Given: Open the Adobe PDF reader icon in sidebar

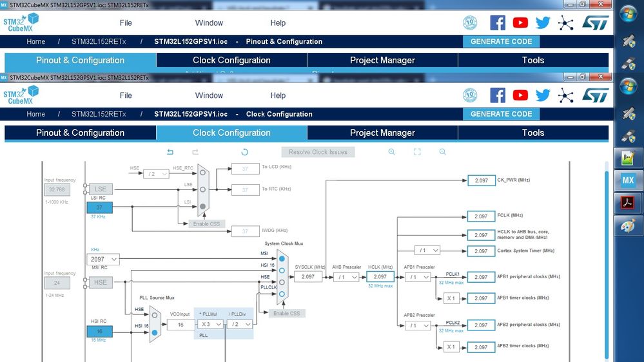Looking at the screenshot, I should pyautogui.click(x=628, y=203).
